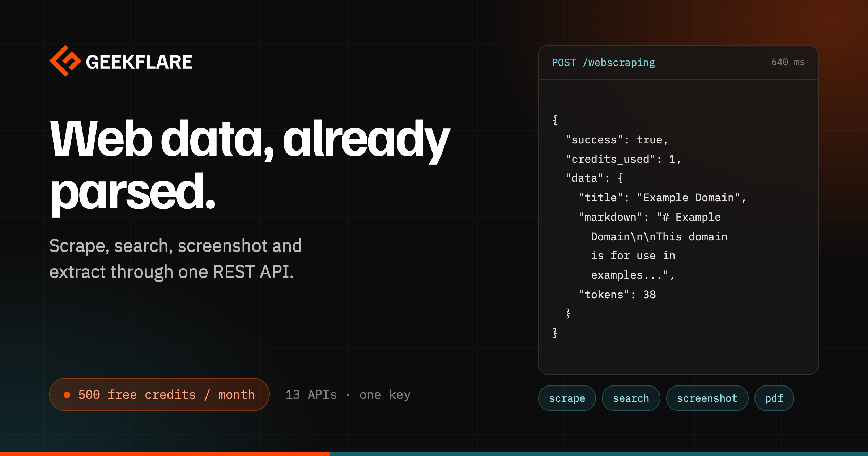Click the "data": { line in JSON

(594, 178)
